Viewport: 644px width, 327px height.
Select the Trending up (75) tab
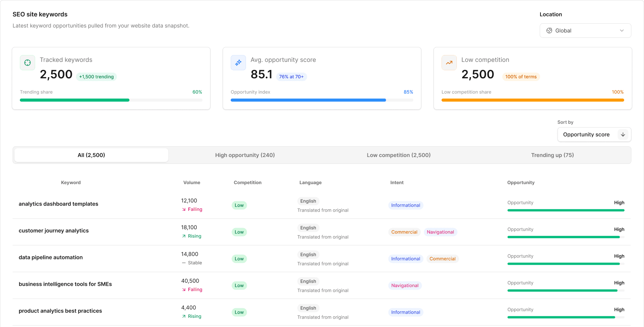552,155
